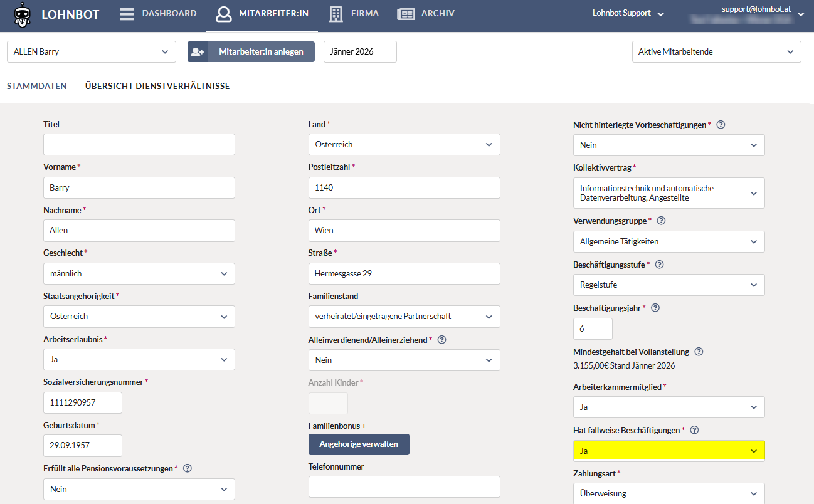The image size is (814, 504).
Task: Switch to Übersicht Dienstverhältnisse tab
Action: 157,87
